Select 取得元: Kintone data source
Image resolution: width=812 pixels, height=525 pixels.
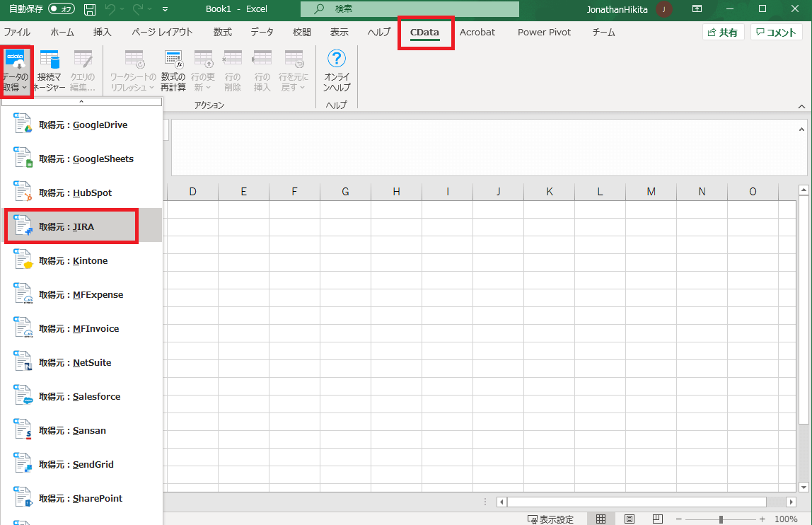point(82,260)
